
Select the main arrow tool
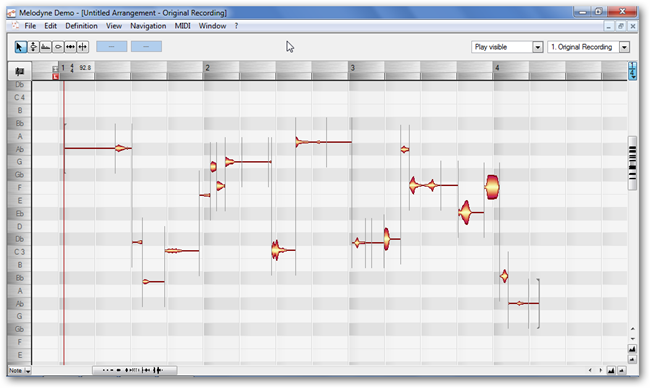tap(20, 47)
